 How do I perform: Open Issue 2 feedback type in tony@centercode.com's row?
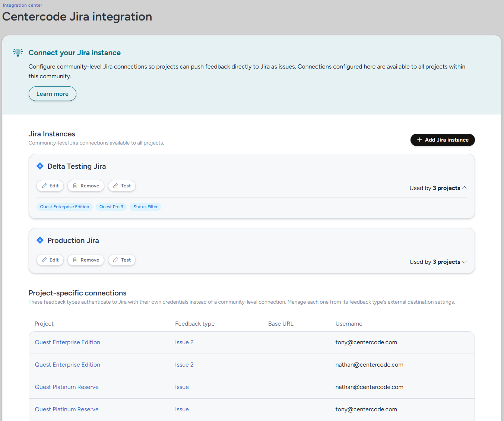click(x=184, y=342)
